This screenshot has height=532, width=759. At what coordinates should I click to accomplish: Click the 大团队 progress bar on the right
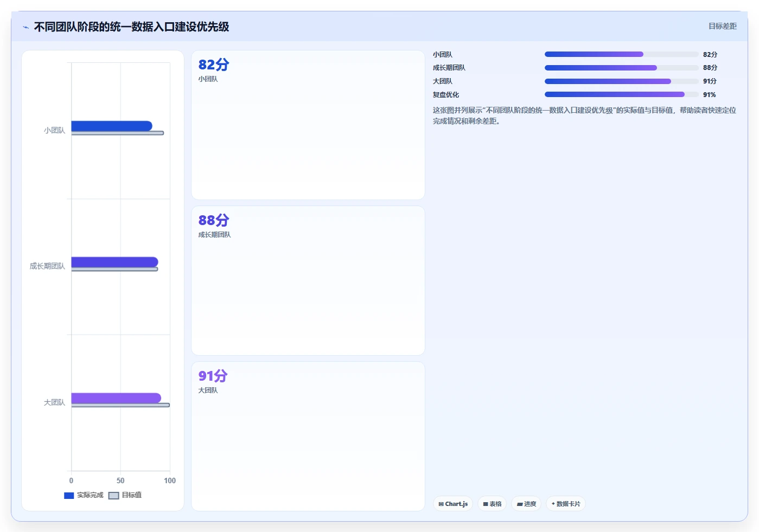point(622,81)
